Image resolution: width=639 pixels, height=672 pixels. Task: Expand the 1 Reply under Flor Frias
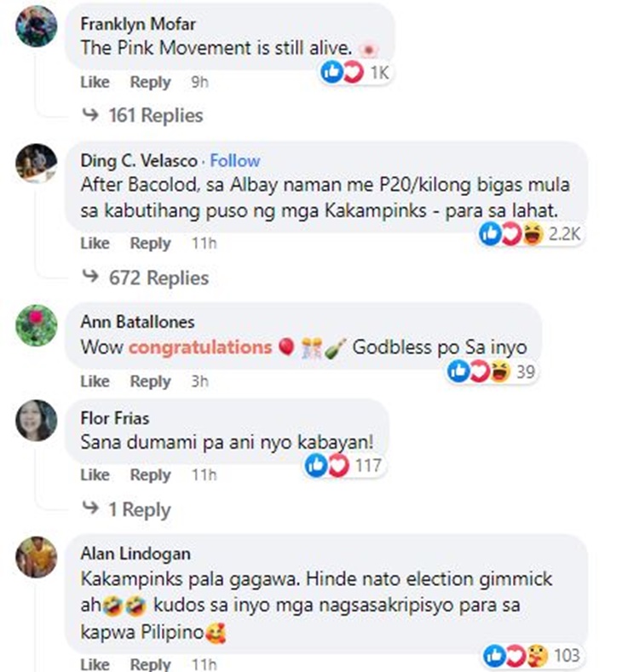pyautogui.click(x=126, y=509)
